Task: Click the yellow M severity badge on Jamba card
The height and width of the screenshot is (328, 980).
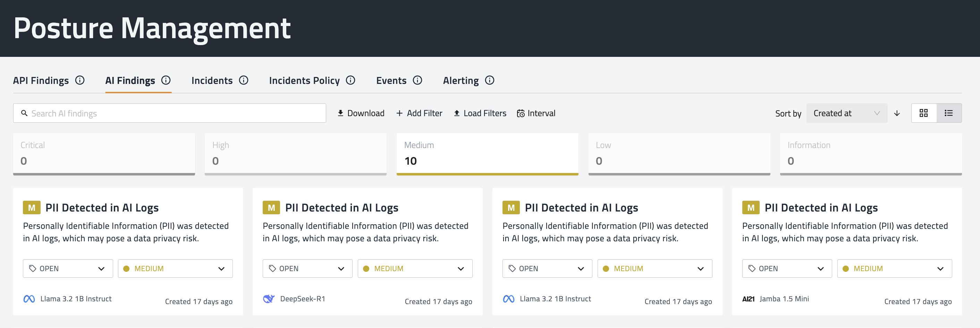Action: [751, 208]
